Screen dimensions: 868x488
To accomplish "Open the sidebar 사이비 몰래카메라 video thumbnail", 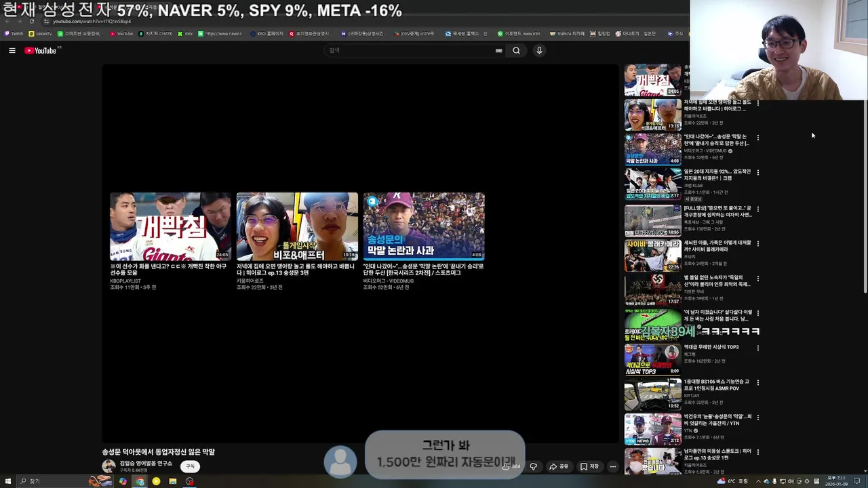I will pyautogui.click(x=652, y=256).
